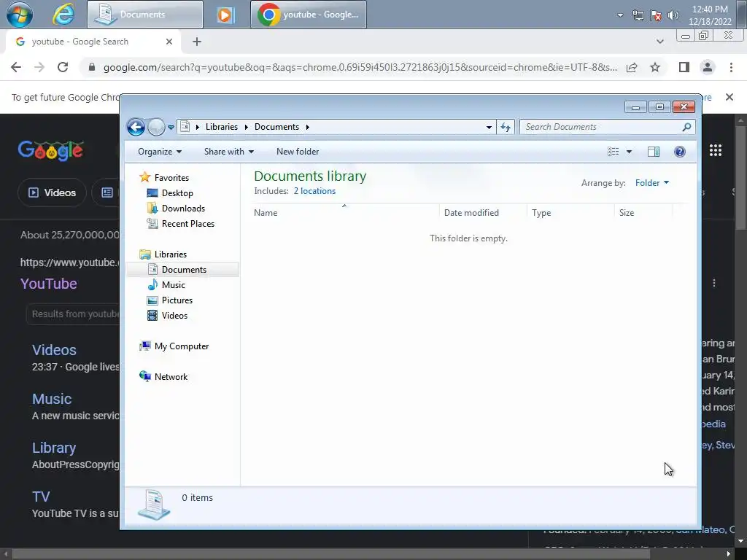
Task: Click the search magnifier icon
Action: click(x=686, y=127)
